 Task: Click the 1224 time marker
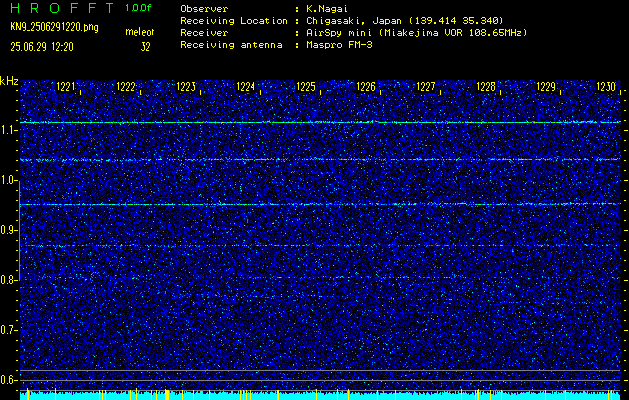[x=246, y=87]
